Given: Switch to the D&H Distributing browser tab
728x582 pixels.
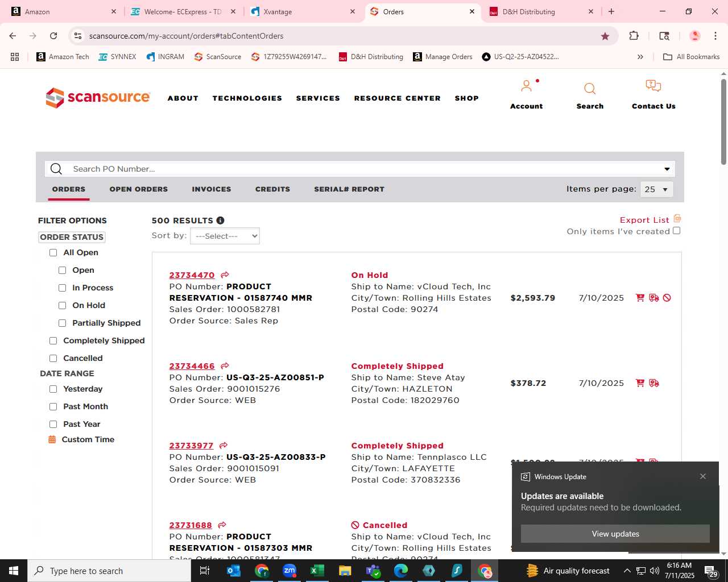Looking at the screenshot, I should pyautogui.click(x=540, y=11).
